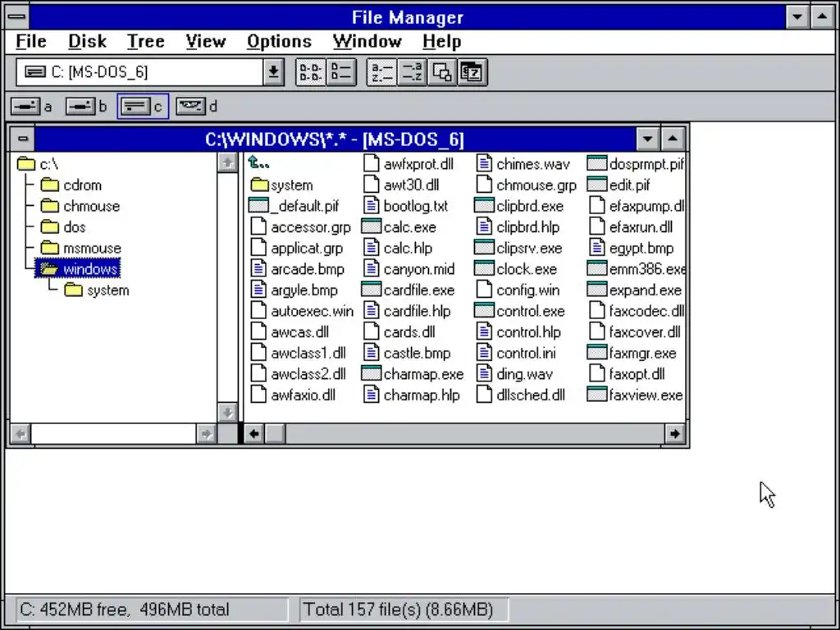Select arcade.bmp image file
This screenshot has width=840, height=630.
point(297,269)
